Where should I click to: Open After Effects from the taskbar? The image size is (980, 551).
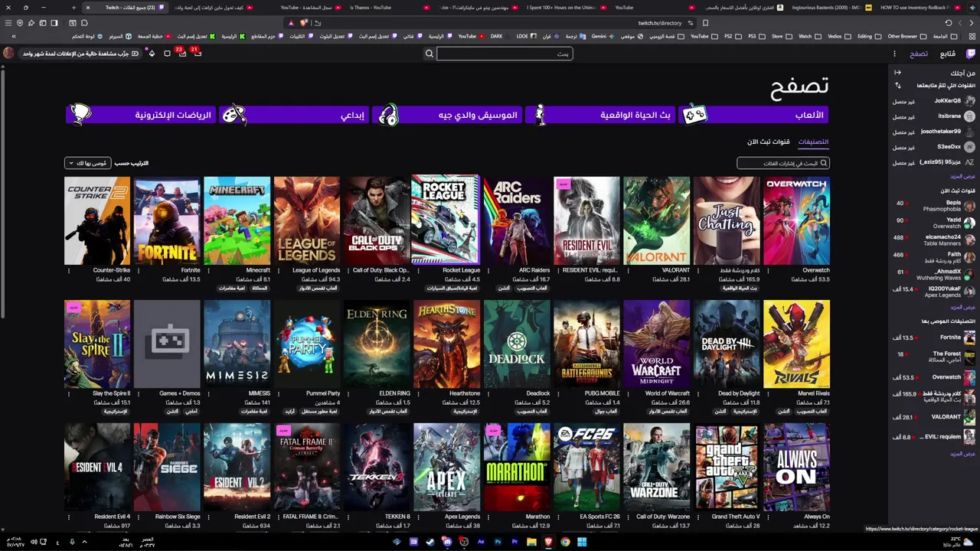[x=481, y=542]
